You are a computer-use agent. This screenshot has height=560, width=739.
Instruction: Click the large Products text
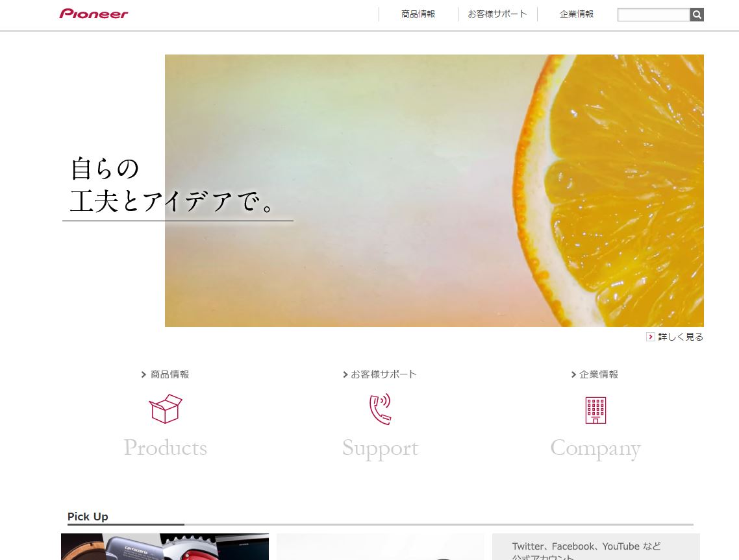click(x=166, y=448)
